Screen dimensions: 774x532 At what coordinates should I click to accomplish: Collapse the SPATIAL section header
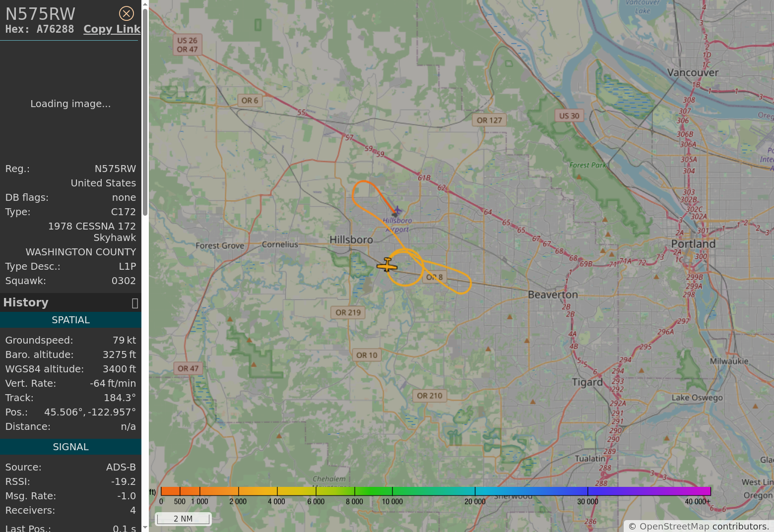click(70, 320)
